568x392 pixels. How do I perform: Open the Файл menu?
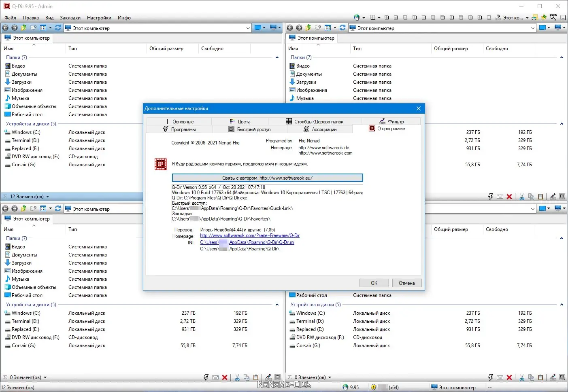tap(11, 18)
